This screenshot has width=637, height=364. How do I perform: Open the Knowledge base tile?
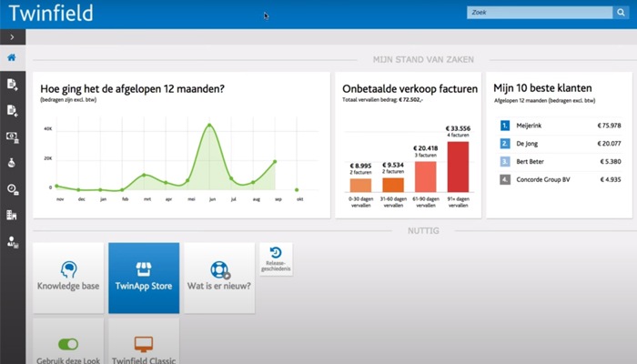[x=68, y=278]
